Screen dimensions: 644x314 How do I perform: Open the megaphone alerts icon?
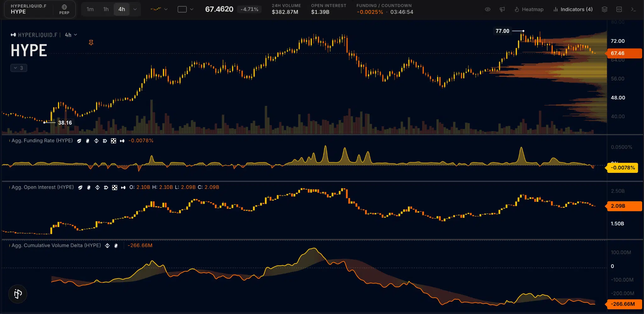(502, 9)
